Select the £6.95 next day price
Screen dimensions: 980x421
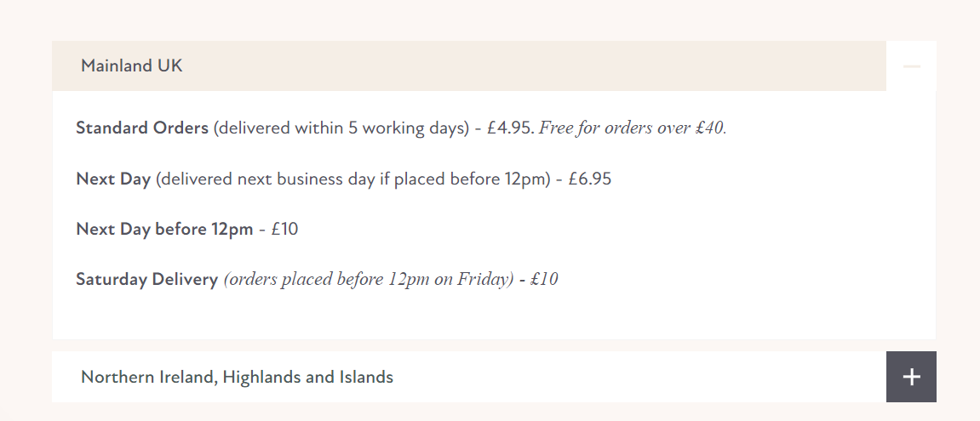[x=589, y=179]
